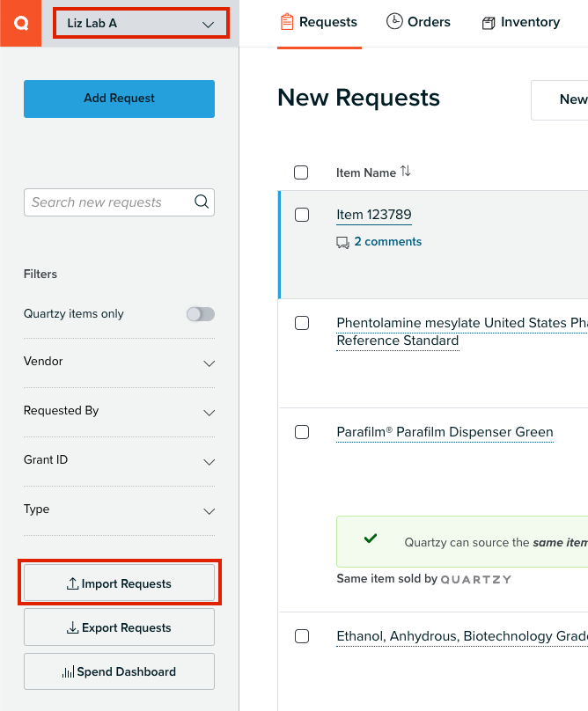Open the Requested By filter
Viewport: 588px width, 711px height.
[209, 411]
